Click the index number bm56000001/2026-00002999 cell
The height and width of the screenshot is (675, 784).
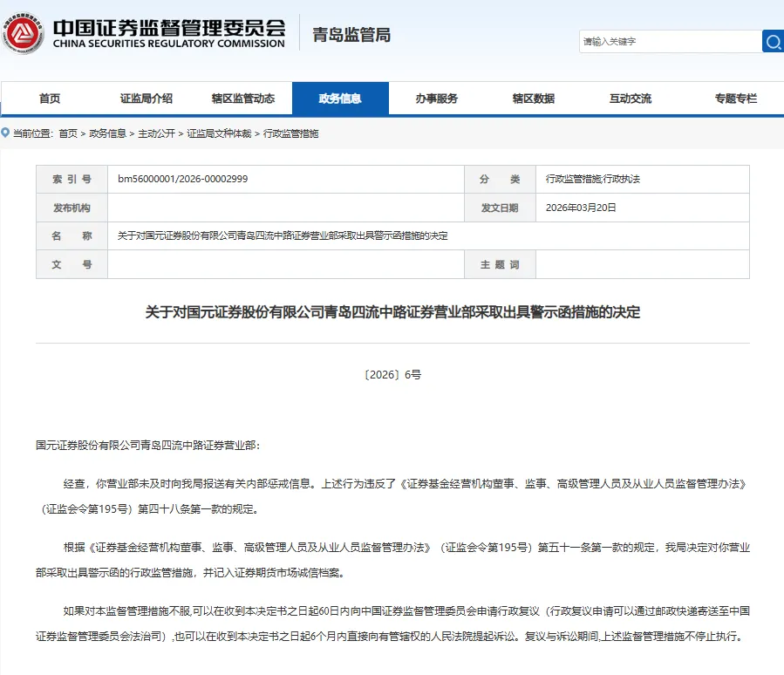pos(285,179)
